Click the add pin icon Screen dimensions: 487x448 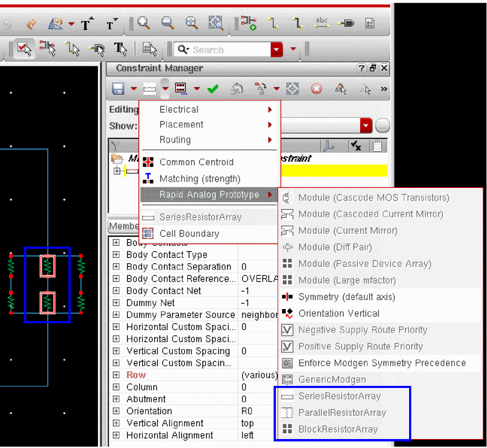pyautogui.click(x=346, y=23)
